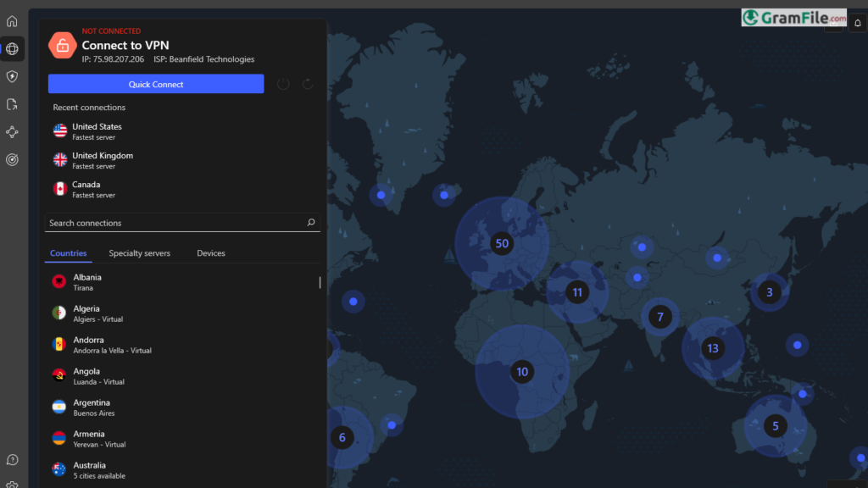Select the East Asia cluster showing 3
This screenshot has width=868, height=488.
[x=769, y=292]
